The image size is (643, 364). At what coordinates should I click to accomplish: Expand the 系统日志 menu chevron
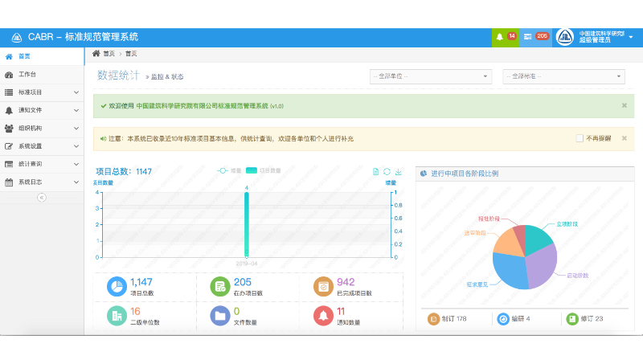(76, 182)
